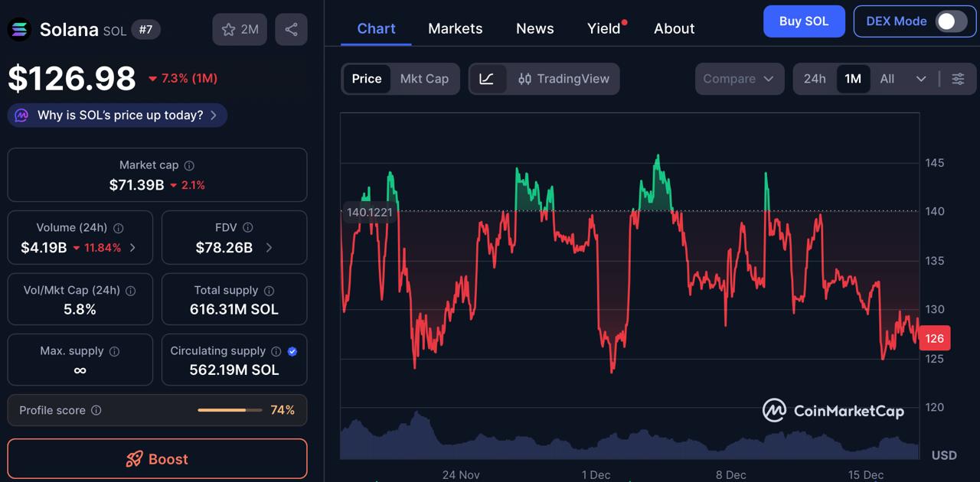Click the Solana coin logo
This screenshot has height=482, width=980.
pos(18,29)
